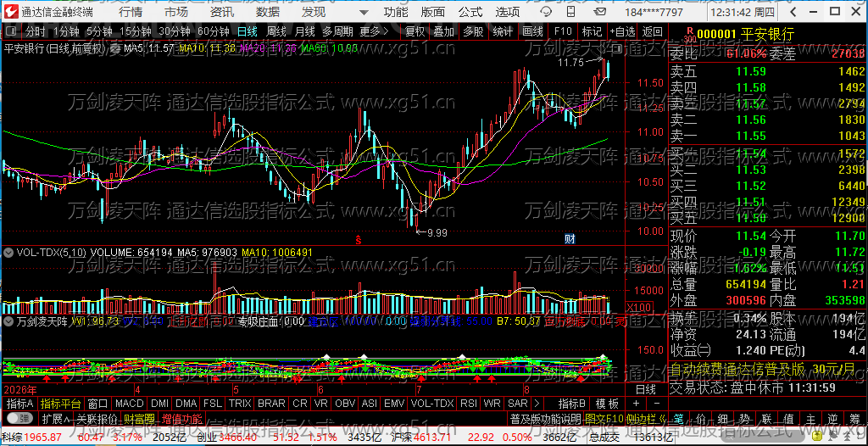
Task: Click the red S marker on chart
Action: coord(359,240)
